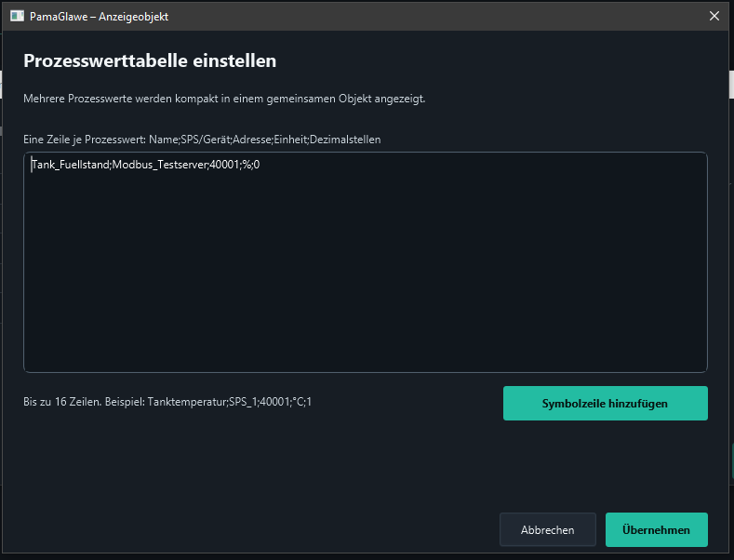
Task: Click the PamaGlawe app icon in title bar
Action: click(17, 17)
